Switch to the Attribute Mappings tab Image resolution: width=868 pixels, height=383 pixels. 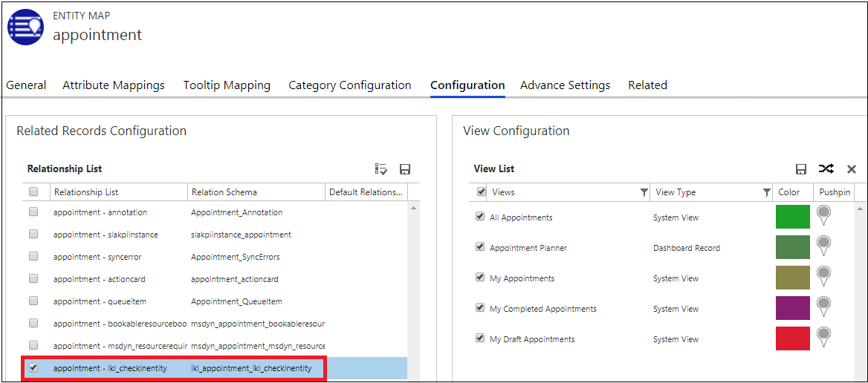[114, 85]
